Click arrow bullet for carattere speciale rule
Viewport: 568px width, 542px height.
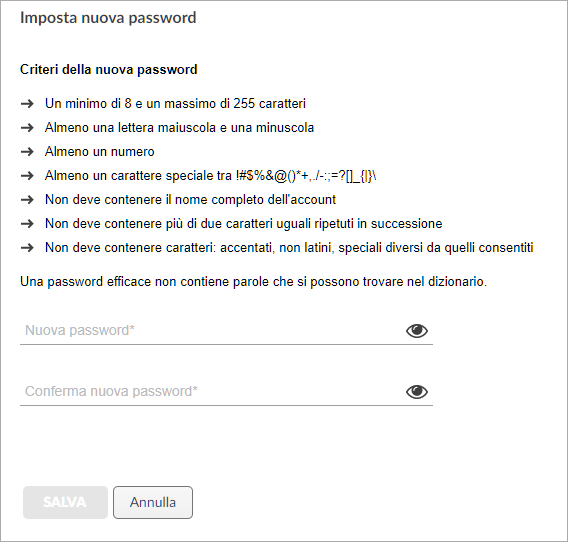click(x=27, y=176)
